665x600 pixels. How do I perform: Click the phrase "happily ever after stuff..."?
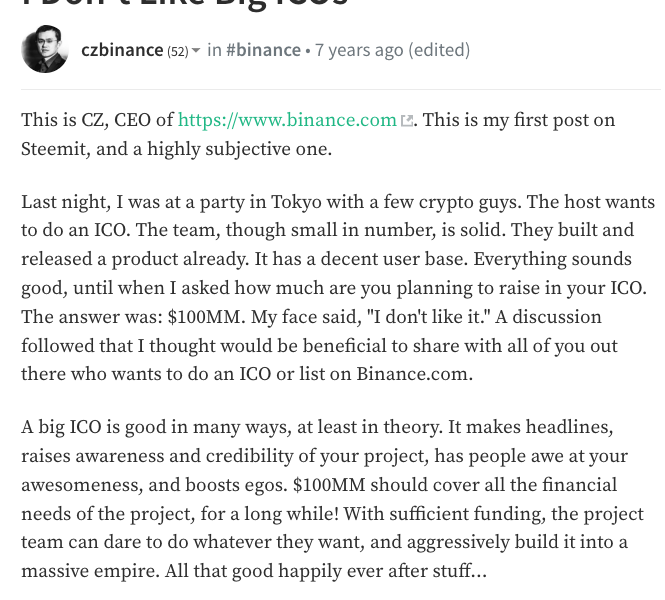[383, 571]
